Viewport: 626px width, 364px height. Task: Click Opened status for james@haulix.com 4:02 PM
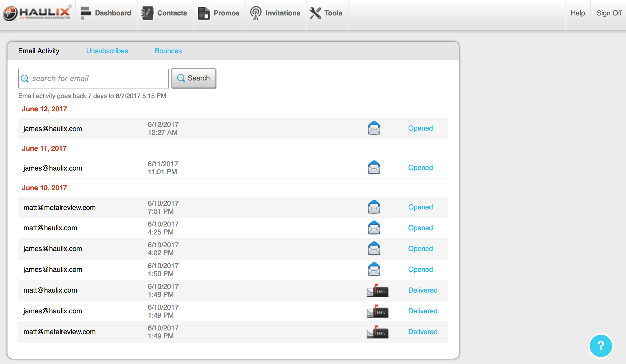pos(420,249)
